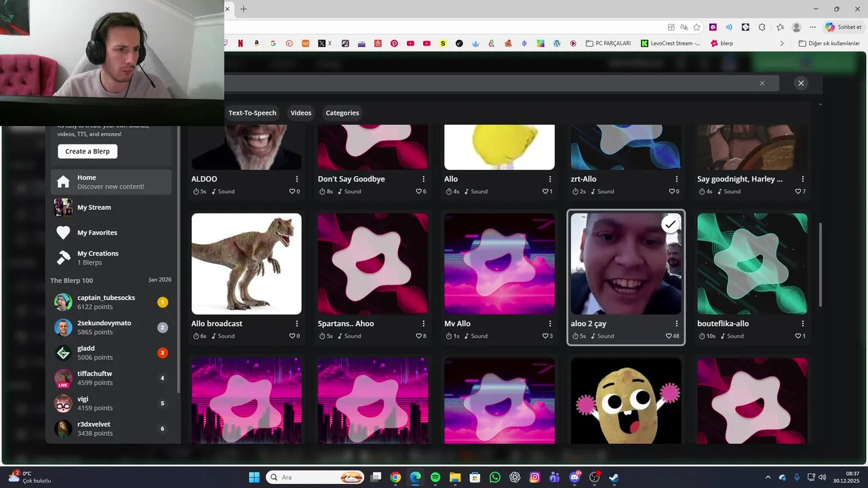This screenshot has width=868, height=488.
Task: Add this page to browser favorites
Action: [x=696, y=27]
